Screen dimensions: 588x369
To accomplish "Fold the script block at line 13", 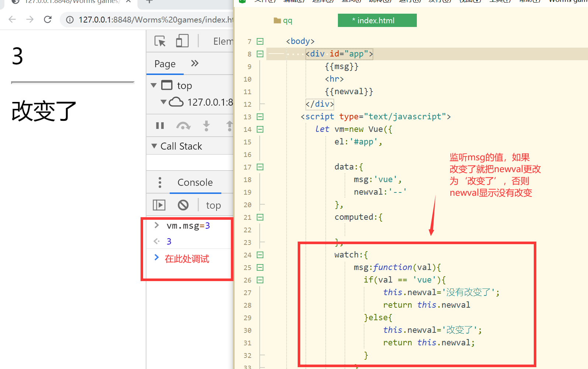I will click(x=260, y=117).
